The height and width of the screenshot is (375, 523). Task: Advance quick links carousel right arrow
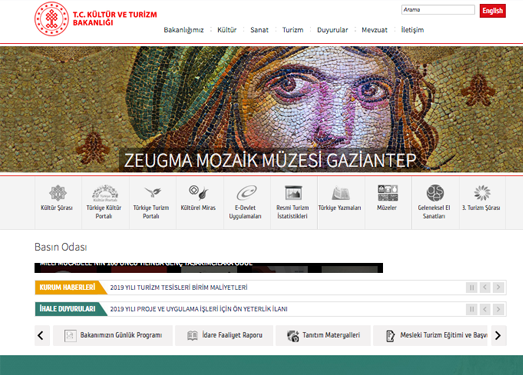tap(498, 335)
